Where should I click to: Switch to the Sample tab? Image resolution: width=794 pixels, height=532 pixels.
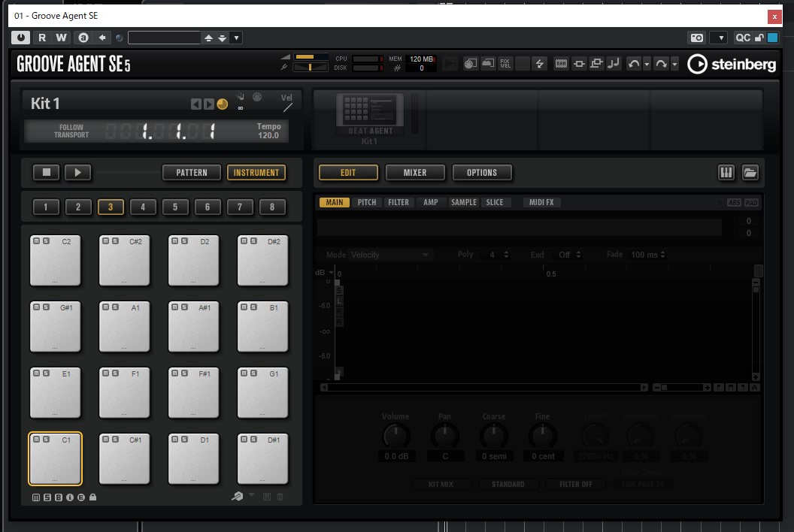click(x=464, y=202)
